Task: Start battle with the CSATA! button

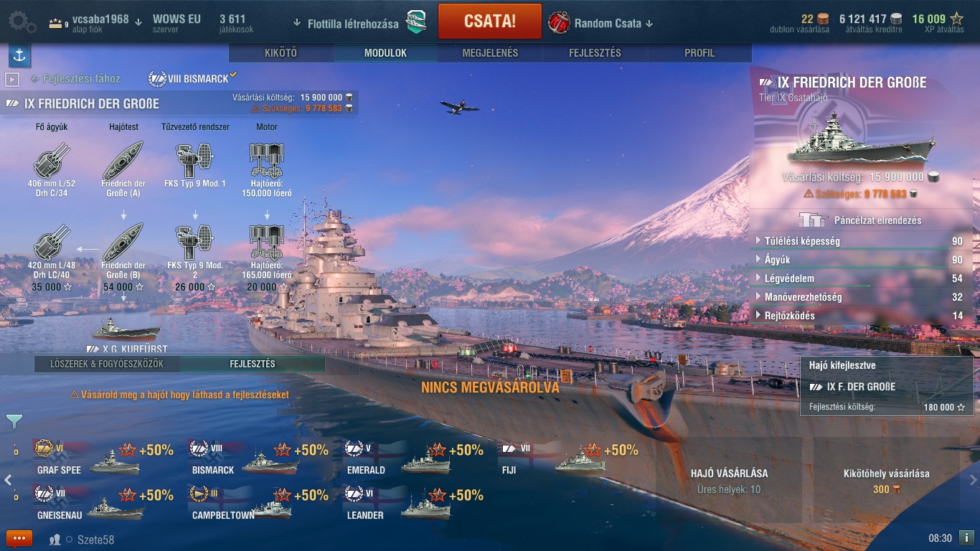Action: tap(490, 22)
